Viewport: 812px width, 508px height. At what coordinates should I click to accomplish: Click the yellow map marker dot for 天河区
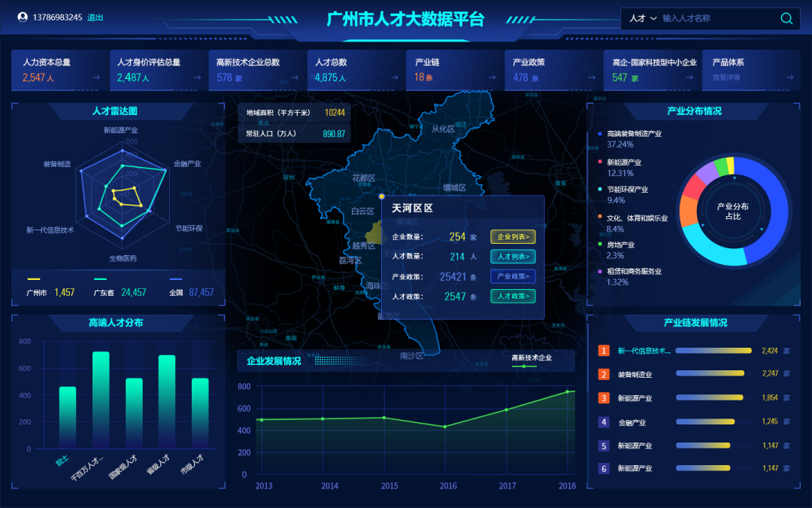382,196
